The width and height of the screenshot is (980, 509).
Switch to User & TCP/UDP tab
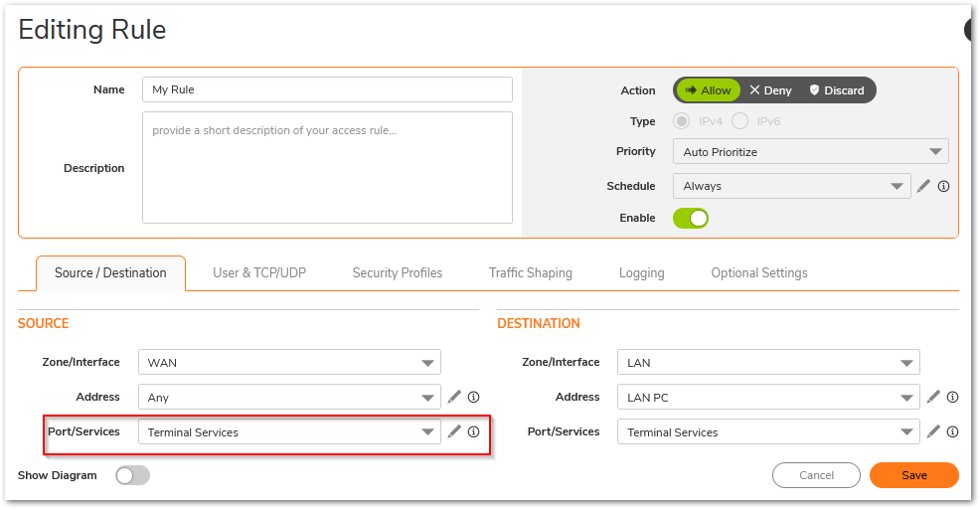[x=259, y=273]
